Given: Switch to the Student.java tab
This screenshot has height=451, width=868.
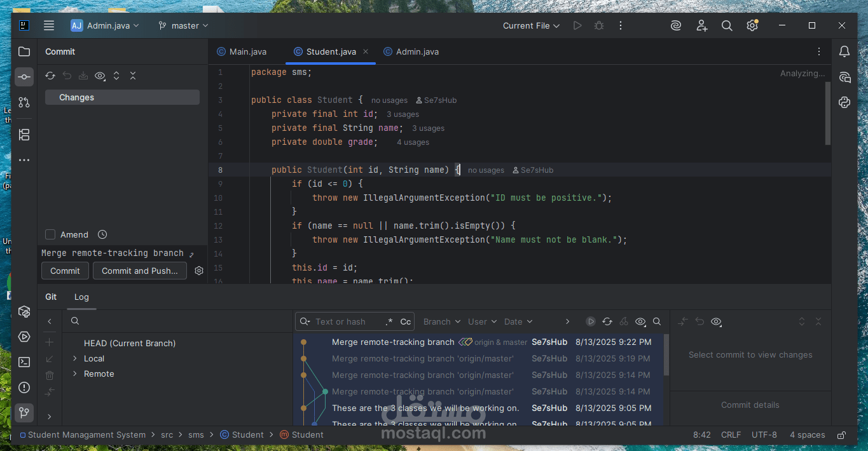Looking at the screenshot, I should [331, 51].
